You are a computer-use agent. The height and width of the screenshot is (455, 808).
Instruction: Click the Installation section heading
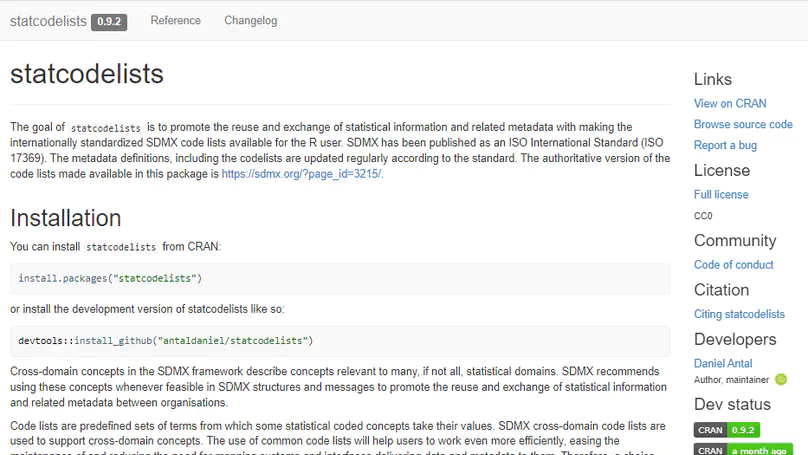(x=65, y=218)
